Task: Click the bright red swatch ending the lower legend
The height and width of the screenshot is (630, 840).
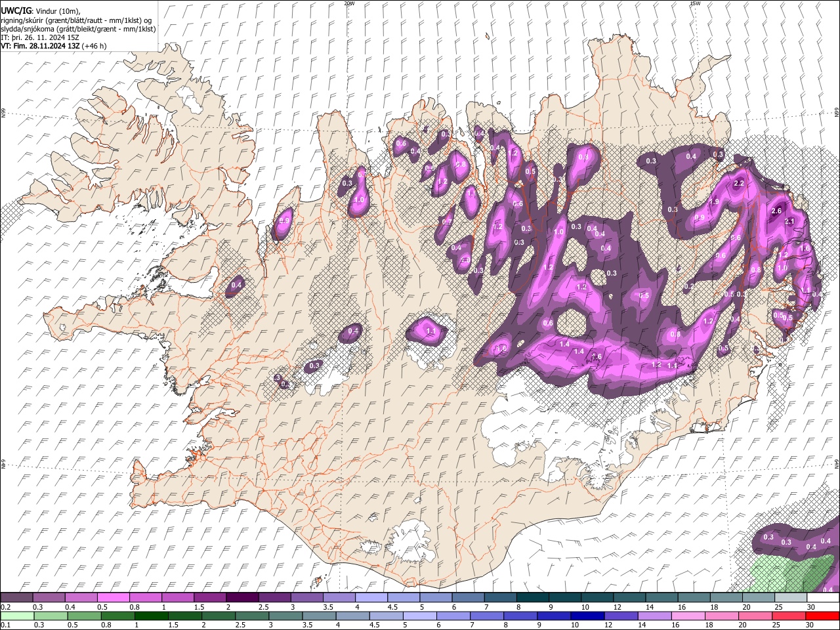Action: click(822, 616)
